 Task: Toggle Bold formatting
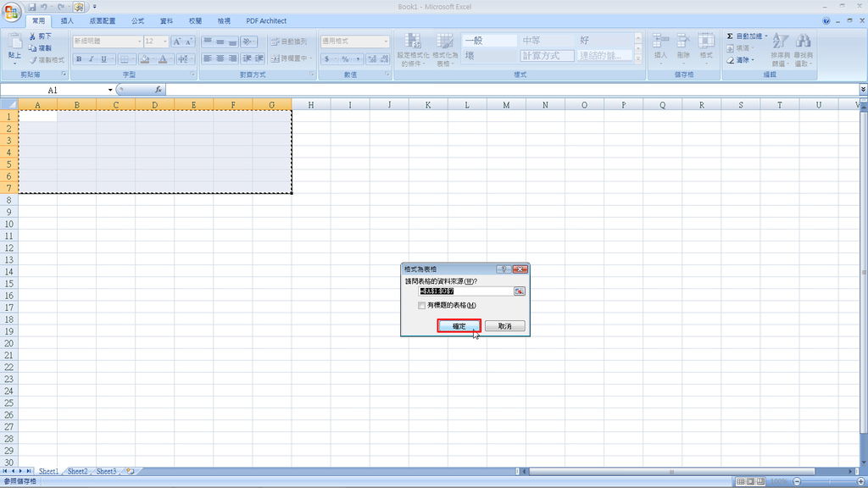click(x=79, y=59)
